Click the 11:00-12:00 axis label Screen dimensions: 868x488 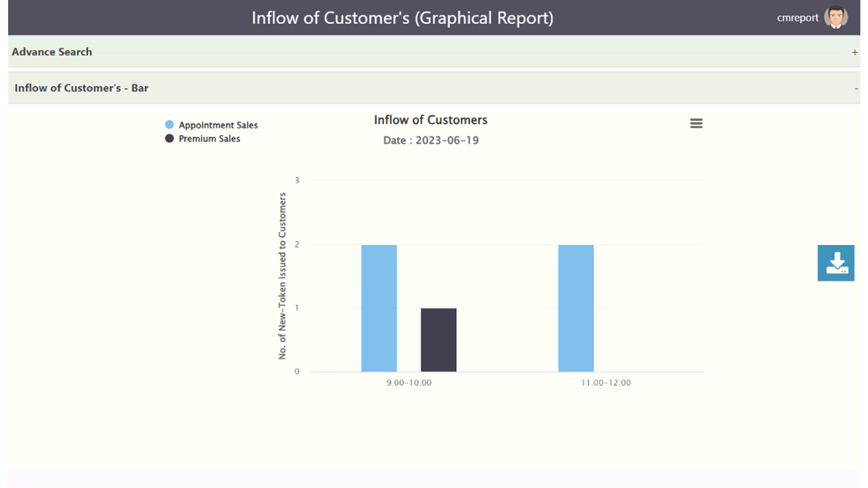click(606, 383)
